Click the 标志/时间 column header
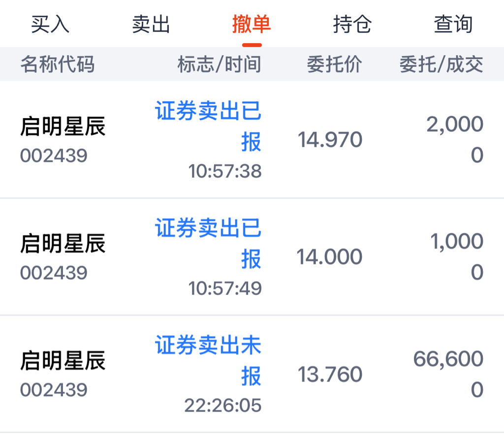 coord(219,64)
